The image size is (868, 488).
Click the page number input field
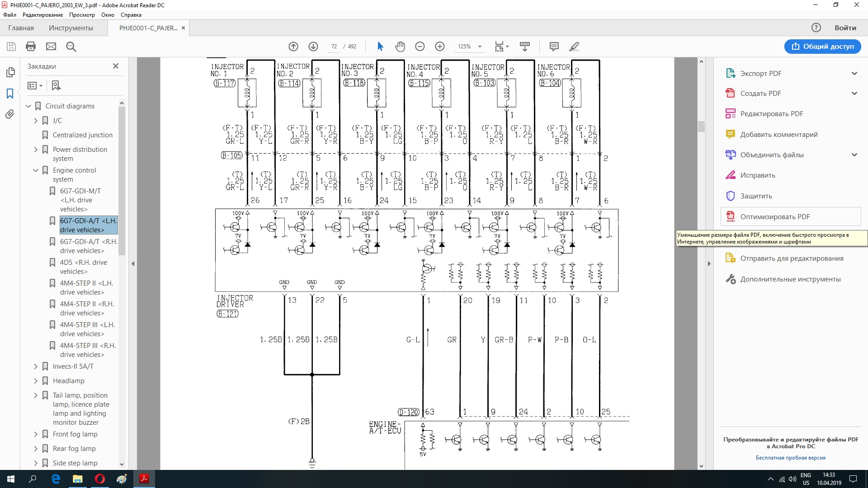click(334, 47)
